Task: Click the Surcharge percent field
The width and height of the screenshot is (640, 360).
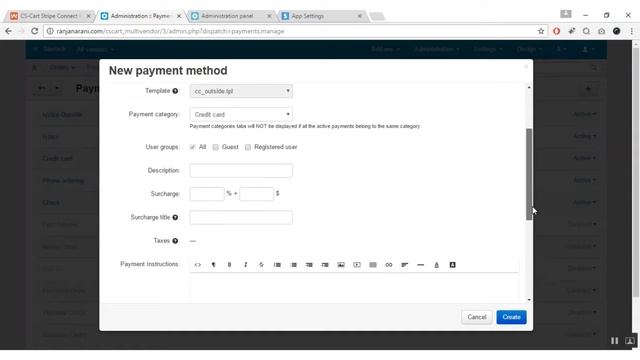Action: tap(207, 194)
